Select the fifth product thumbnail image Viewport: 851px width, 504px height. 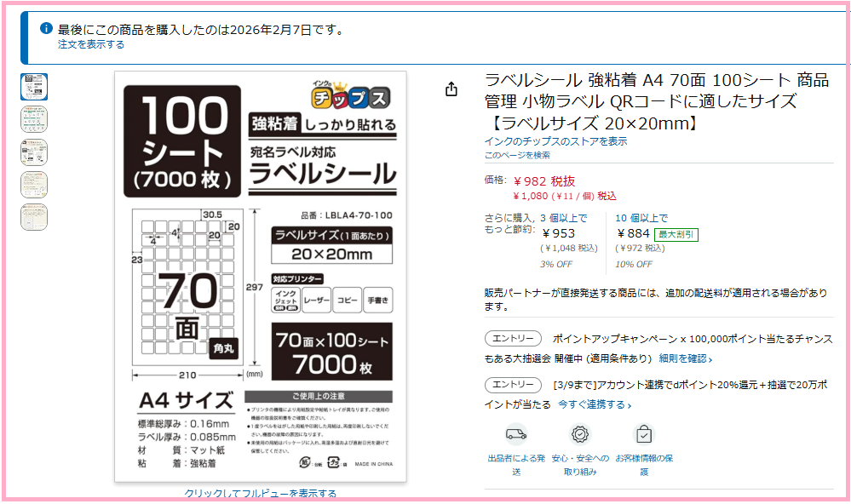point(34,217)
